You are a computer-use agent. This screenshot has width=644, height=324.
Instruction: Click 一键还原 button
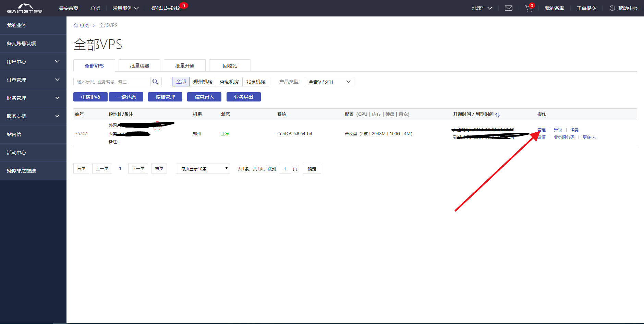coord(126,97)
